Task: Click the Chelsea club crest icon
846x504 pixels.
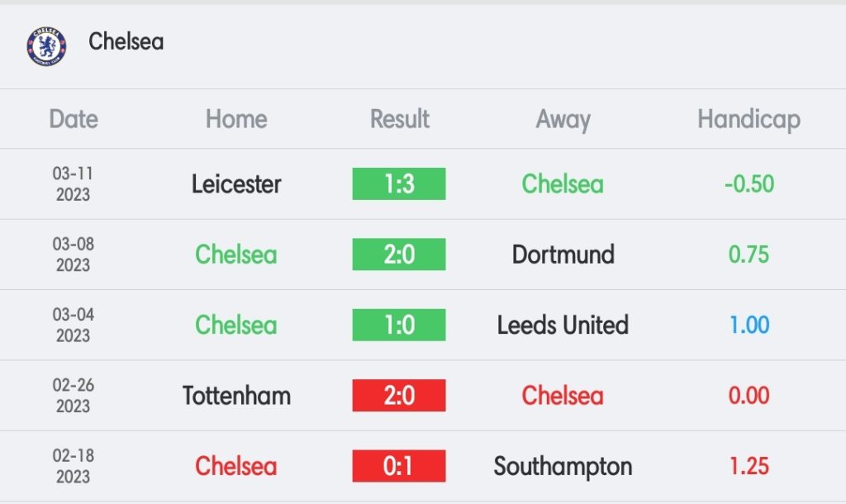Action: pos(46,45)
